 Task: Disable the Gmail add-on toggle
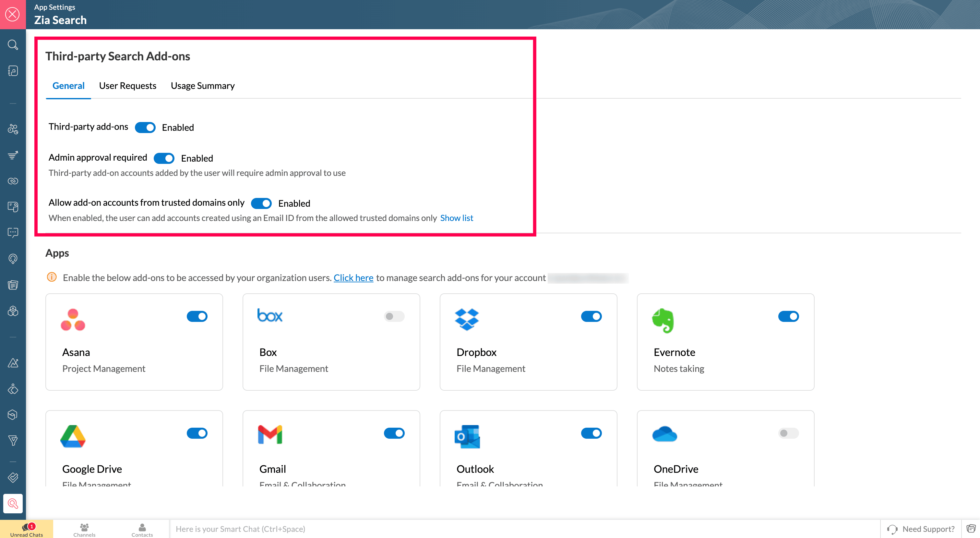[x=394, y=433]
